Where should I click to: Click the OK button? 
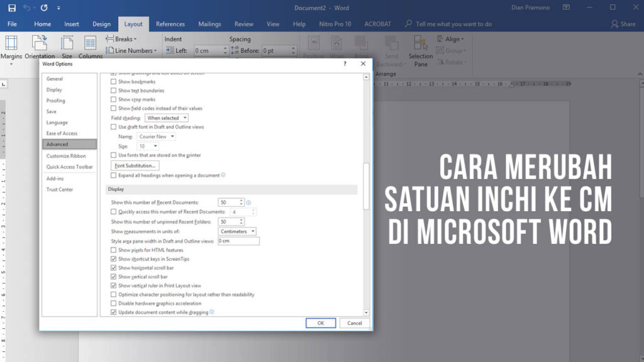pyautogui.click(x=321, y=323)
